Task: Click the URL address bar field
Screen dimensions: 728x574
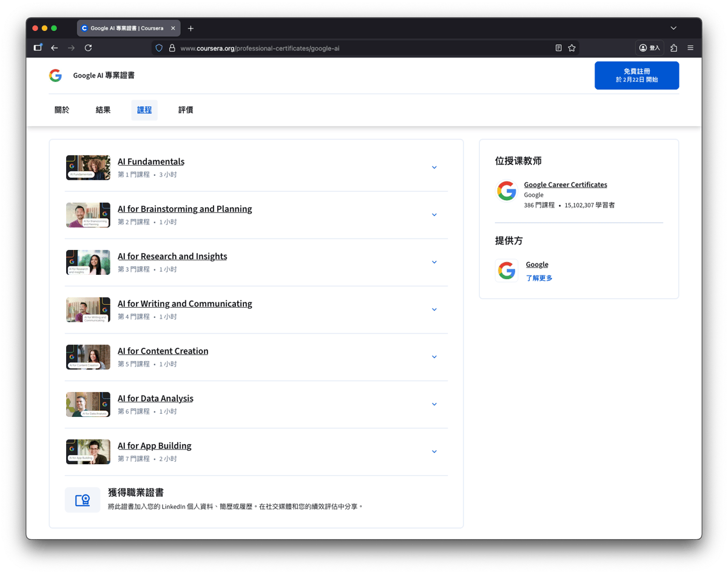Action: point(364,48)
